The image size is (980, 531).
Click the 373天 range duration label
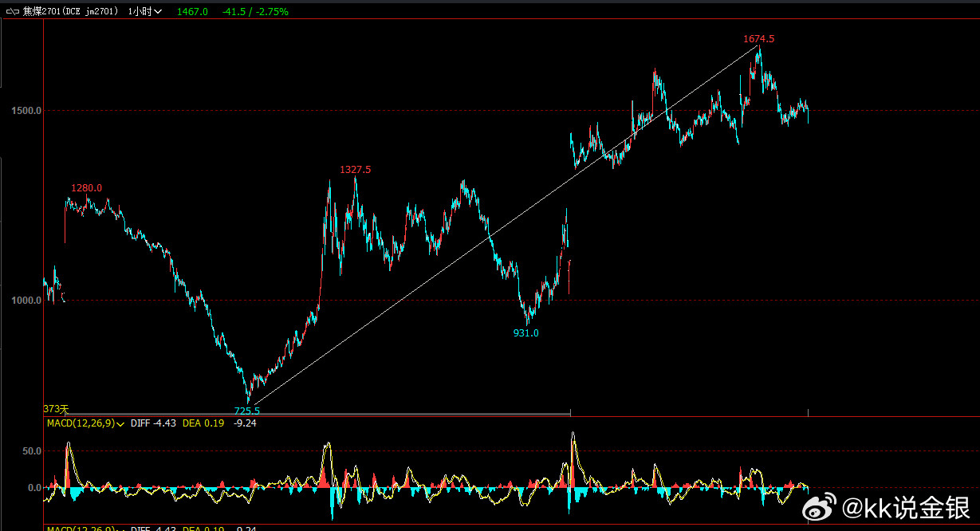pos(57,408)
